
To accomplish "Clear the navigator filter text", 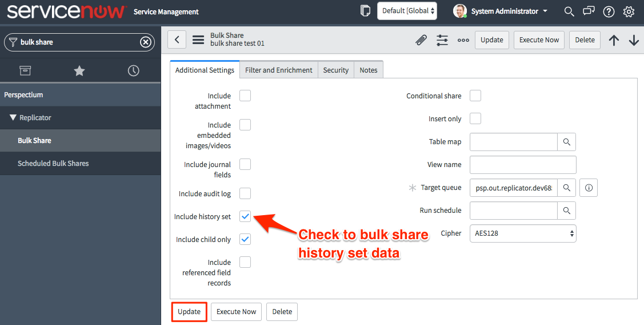I will [x=146, y=42].
